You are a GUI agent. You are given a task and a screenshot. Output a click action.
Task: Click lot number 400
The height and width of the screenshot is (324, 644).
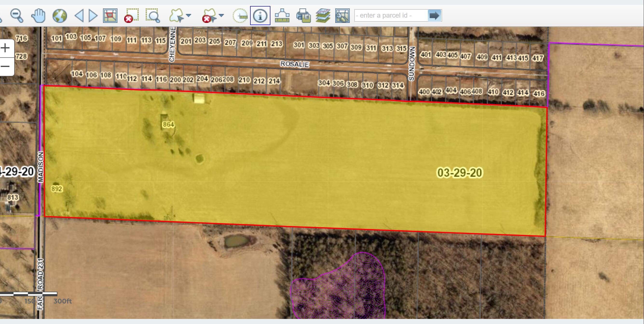point(424,92)
